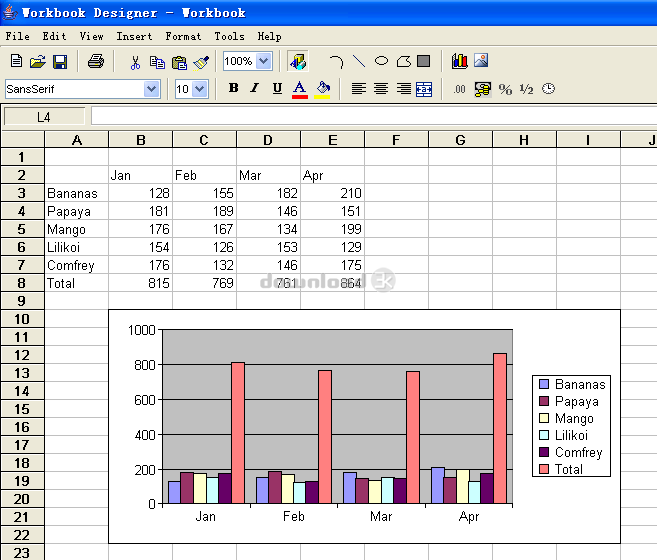This screenshot has height=560, width=657.
Task: Select column G header
Action: 460,140
